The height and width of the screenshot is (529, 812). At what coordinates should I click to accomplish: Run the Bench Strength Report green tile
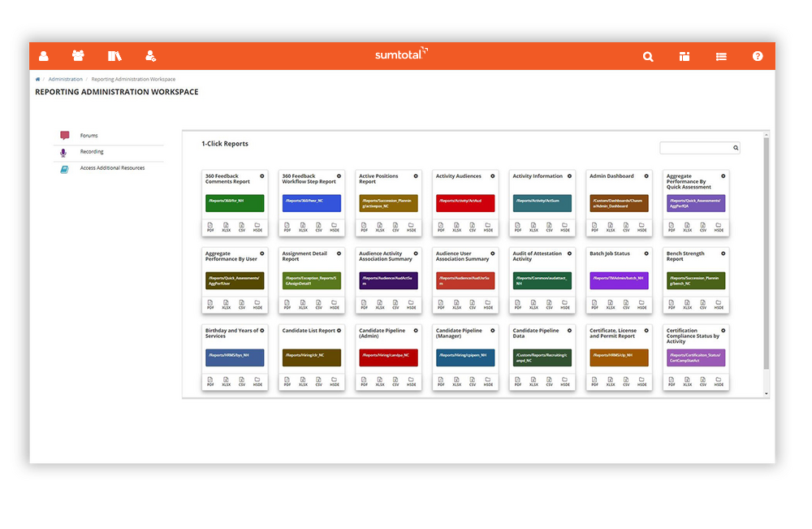pos(696,281)
